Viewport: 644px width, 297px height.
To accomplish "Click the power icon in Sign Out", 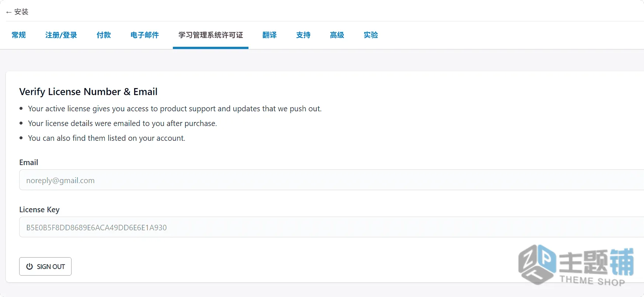I will [x=29, y=266].
